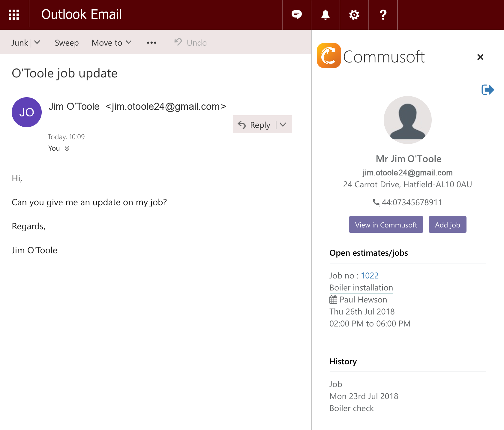The width and height of the screenshot is (504, 430).
Task: Click the Commusoft logo icon
Action: pyautogui.click(x=329, y=56)
